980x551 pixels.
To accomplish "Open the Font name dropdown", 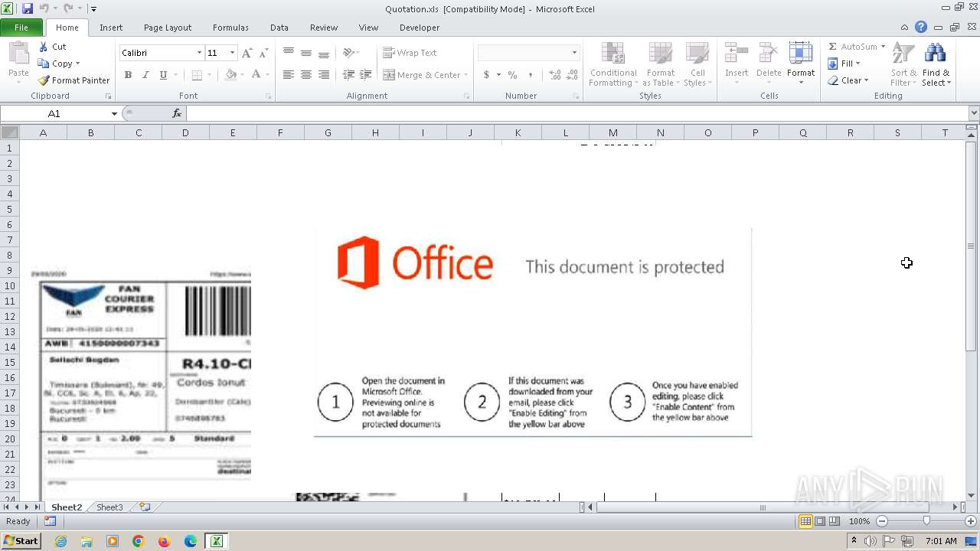I will (x=199, y=53).
